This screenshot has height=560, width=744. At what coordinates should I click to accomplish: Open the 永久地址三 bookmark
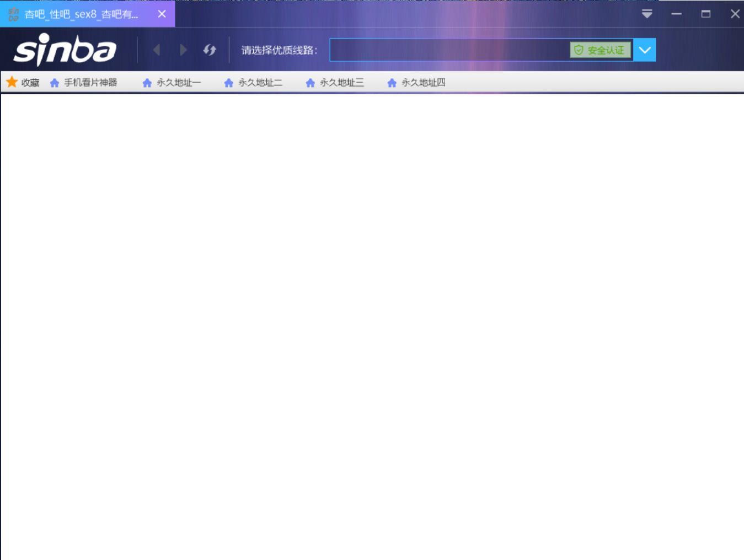click(x=335, y=83)
